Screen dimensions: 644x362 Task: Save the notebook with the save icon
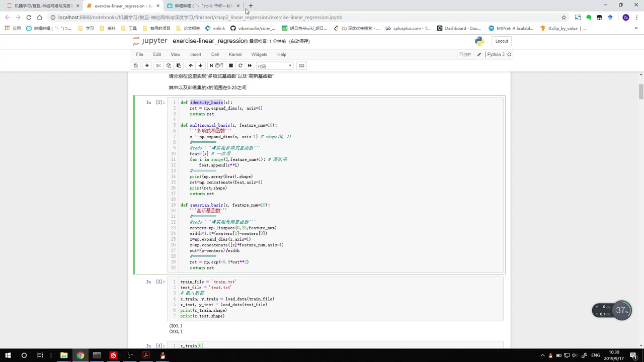point(135,66)
